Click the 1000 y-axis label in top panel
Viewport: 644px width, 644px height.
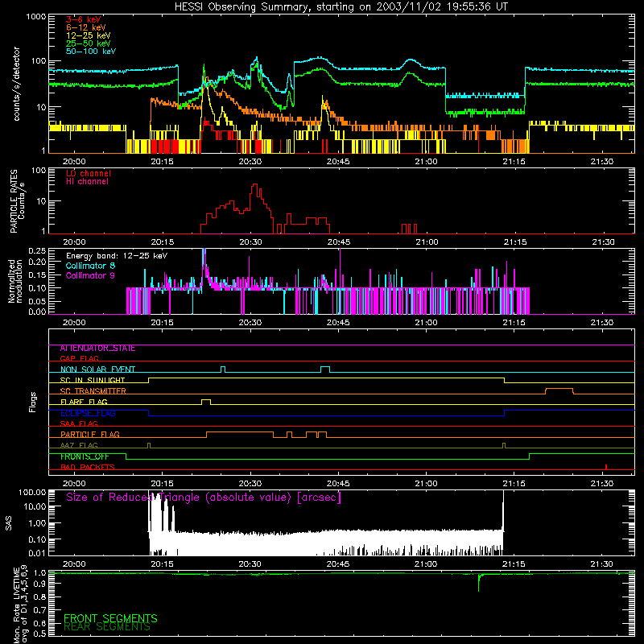click(35, 17)
